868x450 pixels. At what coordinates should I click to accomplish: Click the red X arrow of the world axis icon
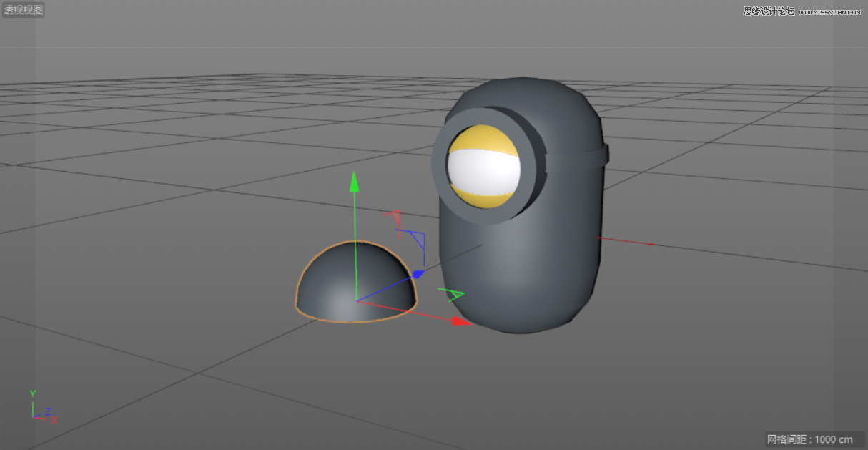click(53, 419)
